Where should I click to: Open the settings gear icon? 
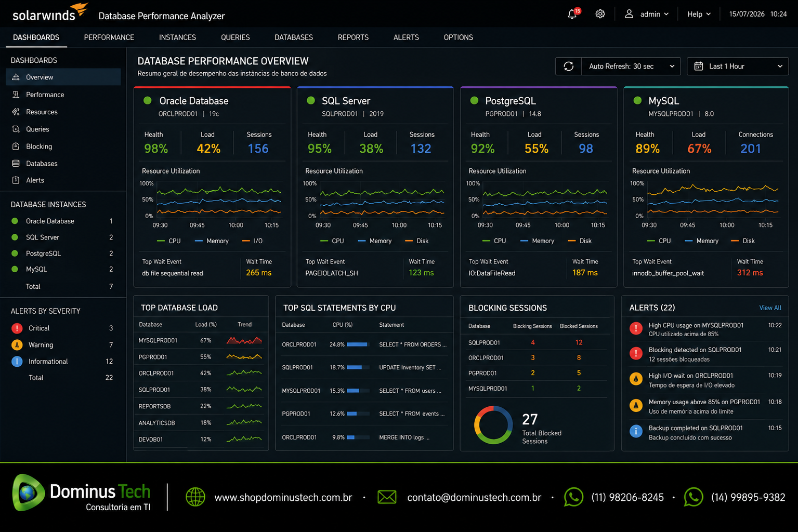coord(600,14)
